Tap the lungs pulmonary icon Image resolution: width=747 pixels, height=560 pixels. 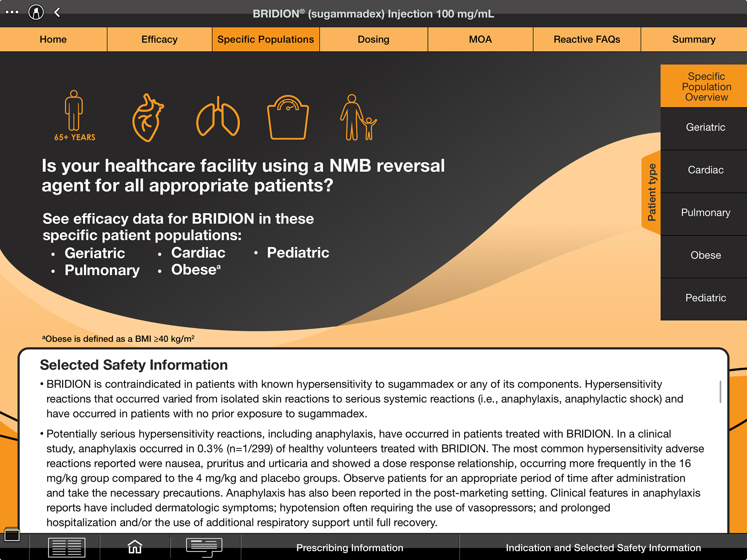pyautogui.click(x=218, y=116)
